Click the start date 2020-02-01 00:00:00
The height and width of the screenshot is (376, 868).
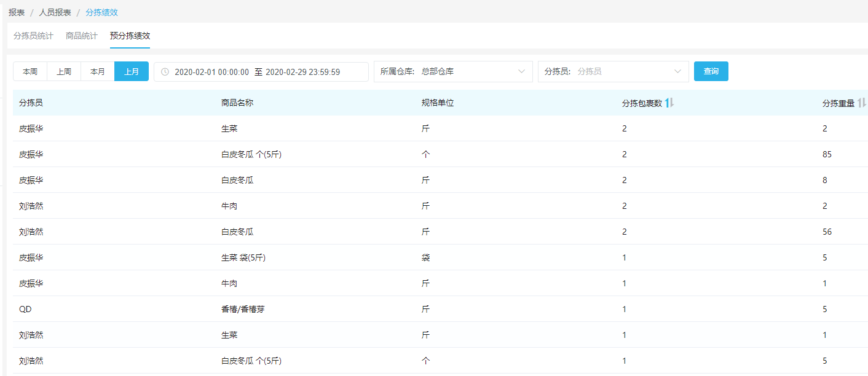point(212,72)
